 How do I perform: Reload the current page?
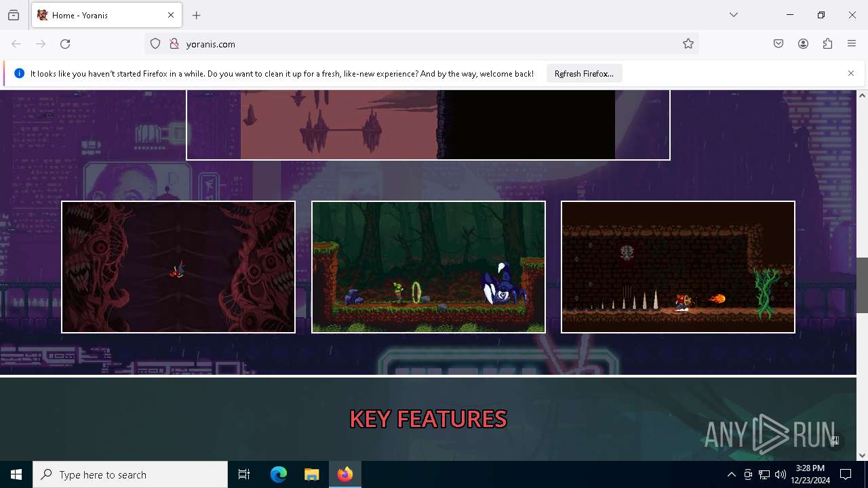pos(65,44)
